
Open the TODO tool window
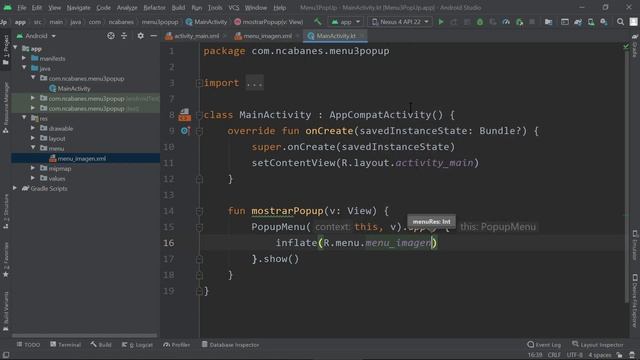28,345
